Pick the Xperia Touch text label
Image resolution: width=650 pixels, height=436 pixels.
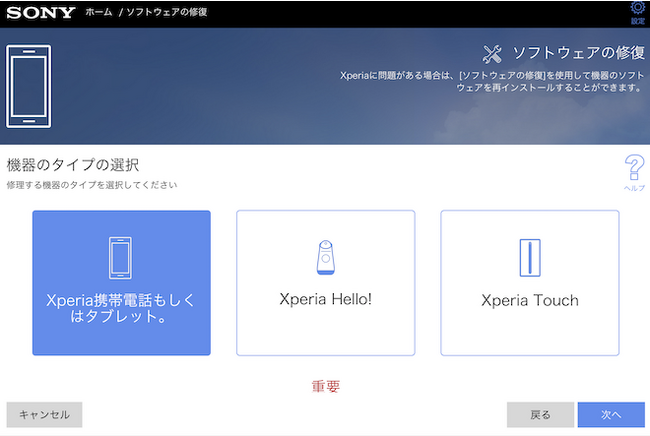pos(529,300)
